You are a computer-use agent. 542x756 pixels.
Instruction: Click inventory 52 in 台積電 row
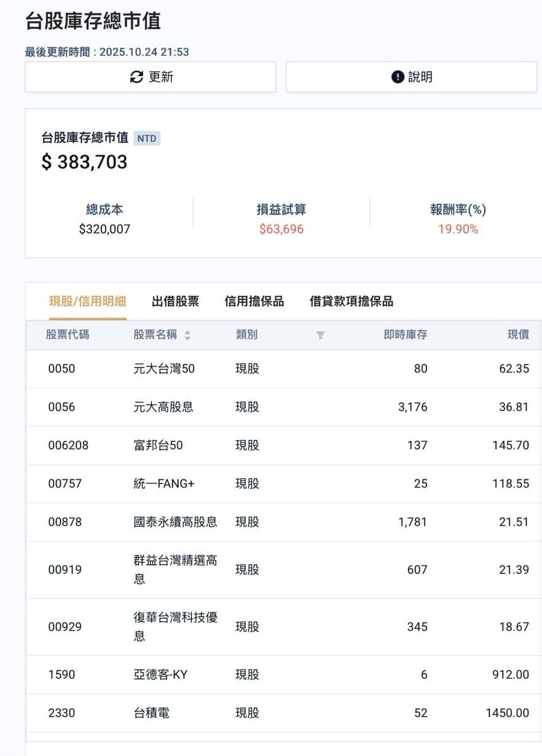pos(421,713)
